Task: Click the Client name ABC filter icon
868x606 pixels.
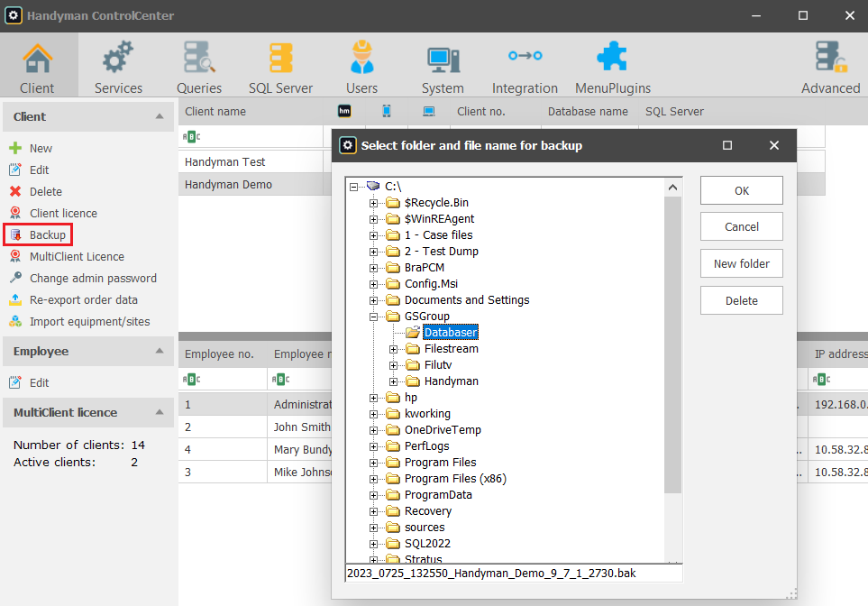Action: pos(191,137)
